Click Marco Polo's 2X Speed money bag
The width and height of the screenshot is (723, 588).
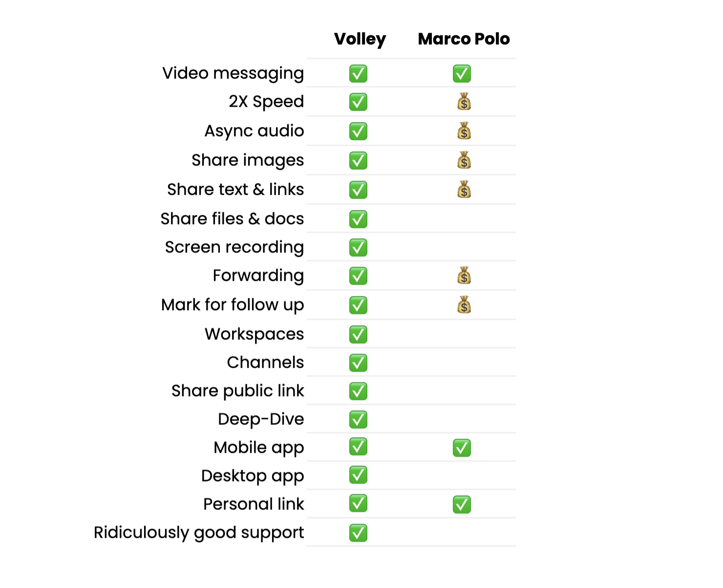point(464,102)
